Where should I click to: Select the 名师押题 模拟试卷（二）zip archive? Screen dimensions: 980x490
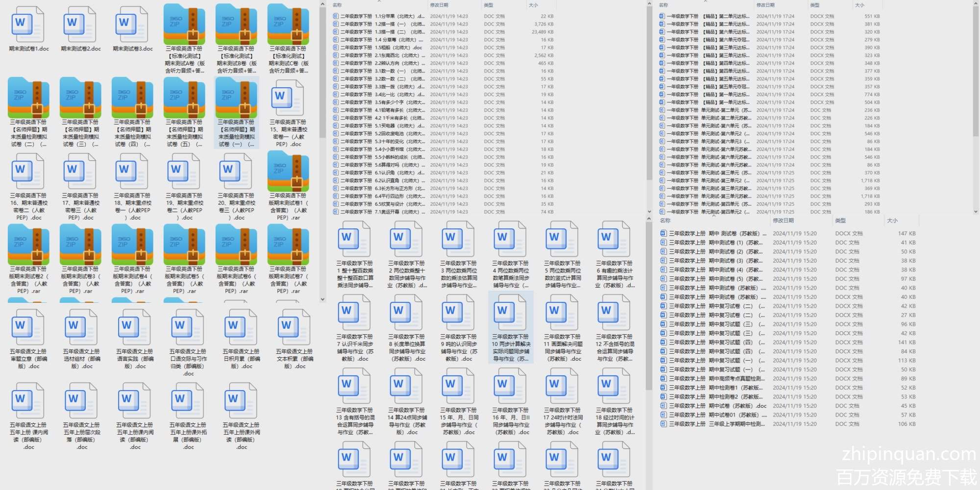28,98
